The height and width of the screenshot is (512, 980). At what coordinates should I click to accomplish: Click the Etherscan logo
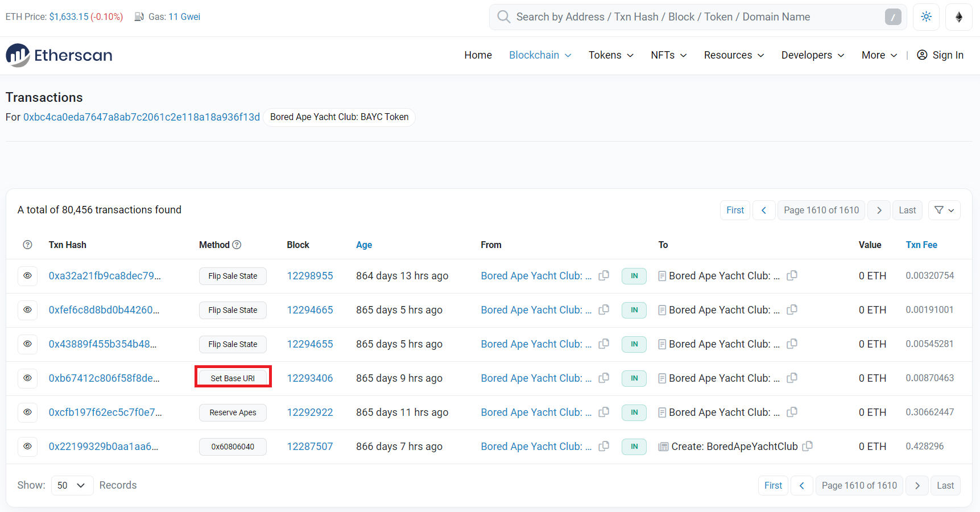(59, 55)
